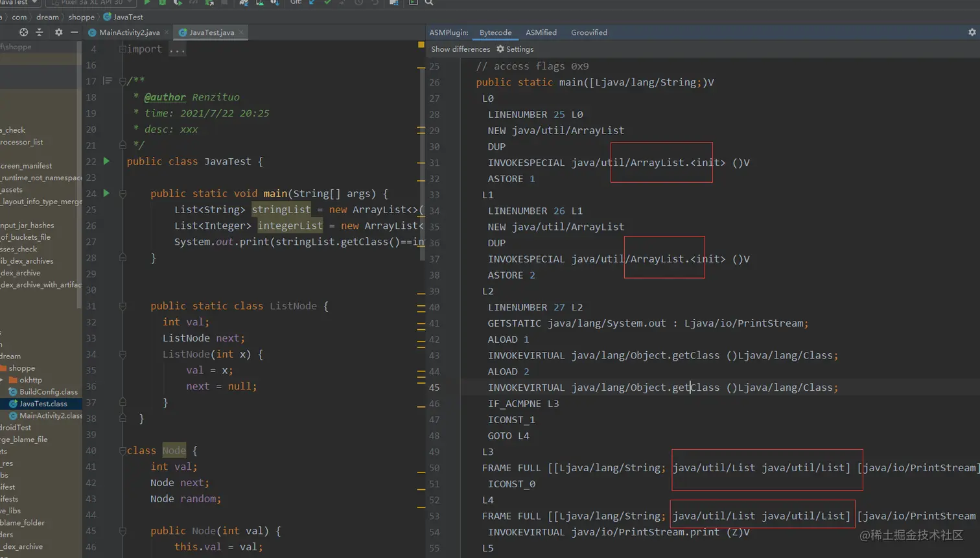Click fold marker at line 37
The width and height of the screenshot is (980, 558).
coord(122,402)
